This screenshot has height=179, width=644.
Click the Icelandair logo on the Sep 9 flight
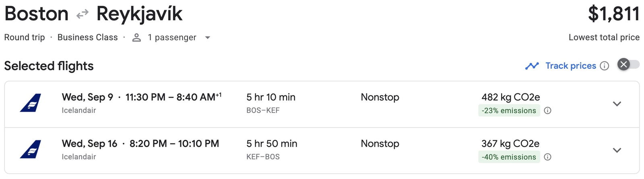(x=31, y=103)
